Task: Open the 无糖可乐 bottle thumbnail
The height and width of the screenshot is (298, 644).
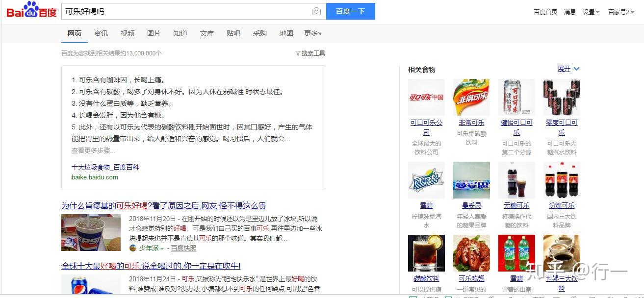Action: (516, 180)
